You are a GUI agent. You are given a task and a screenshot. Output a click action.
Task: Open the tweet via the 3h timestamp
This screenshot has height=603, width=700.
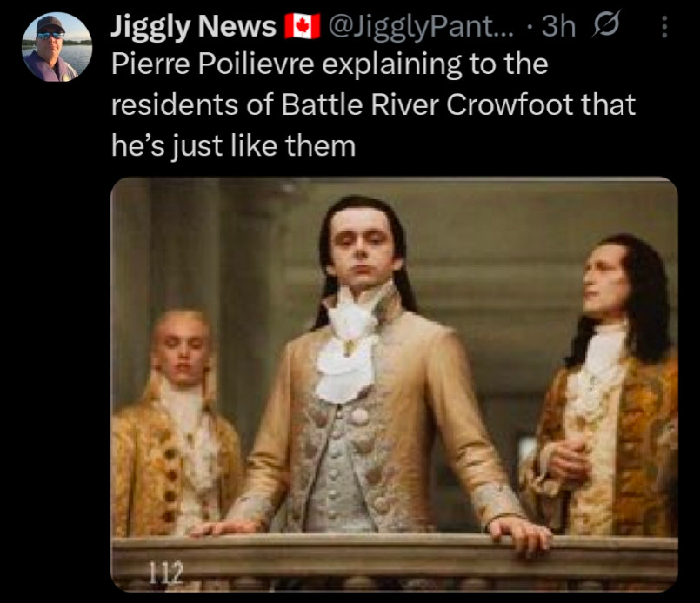(558, 26)
